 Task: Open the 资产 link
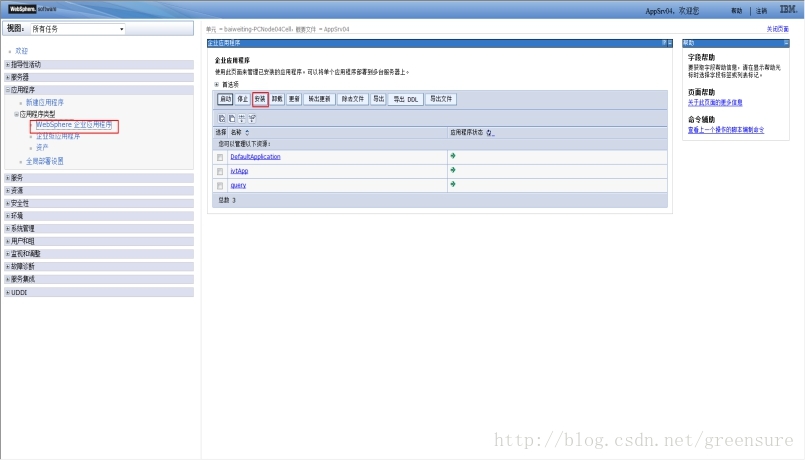pyautogui.click(x=42, y=148)
